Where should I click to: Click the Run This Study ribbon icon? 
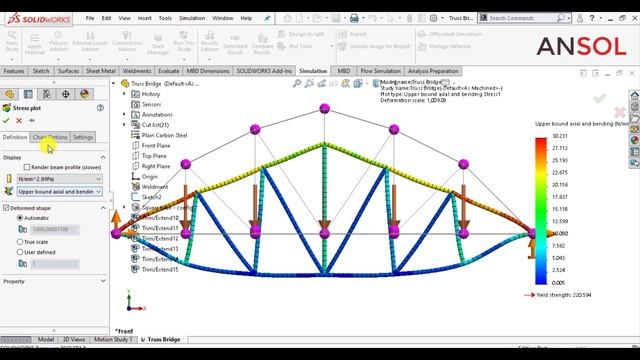coord(184,42)
